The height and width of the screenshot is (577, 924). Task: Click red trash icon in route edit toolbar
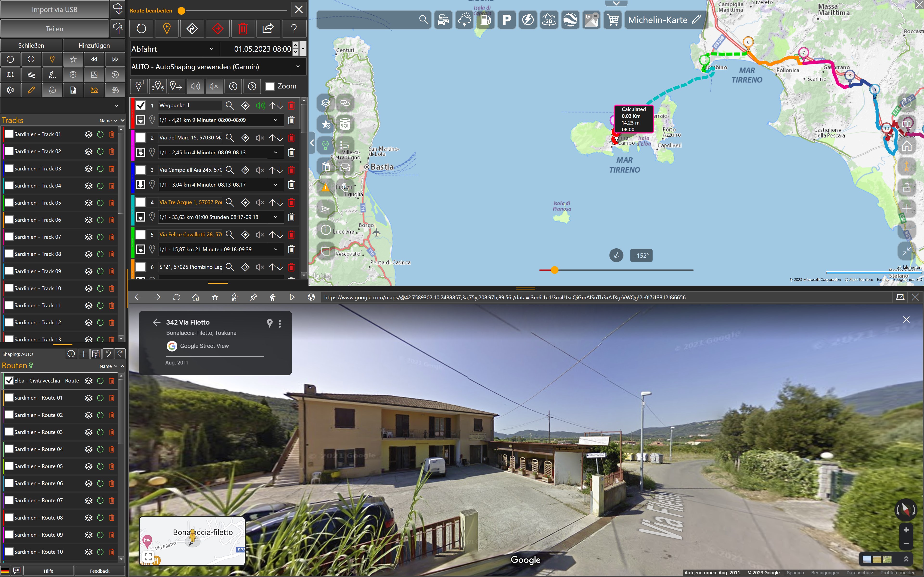pyautogui.click(x=243, y=29)
